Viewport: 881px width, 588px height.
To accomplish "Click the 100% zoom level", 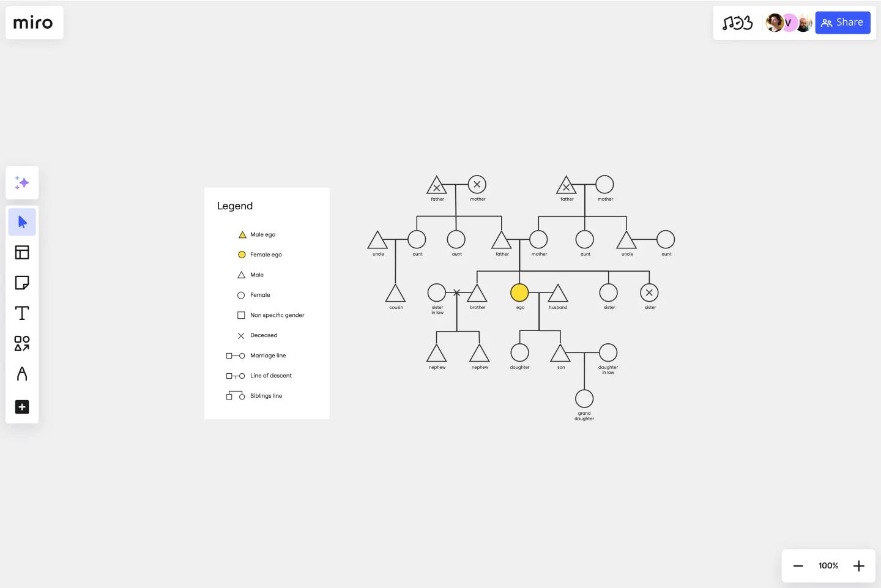I will (828, 566).
